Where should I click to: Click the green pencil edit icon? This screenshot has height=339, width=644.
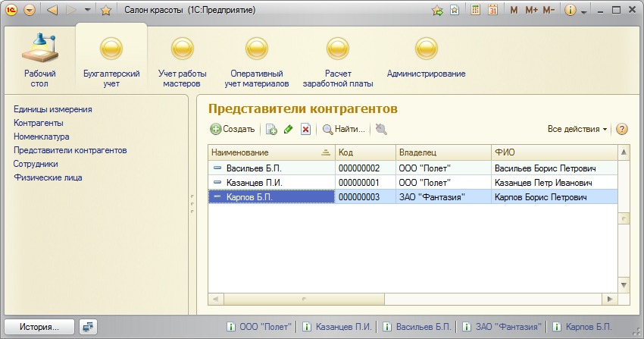tap(289, 130)
